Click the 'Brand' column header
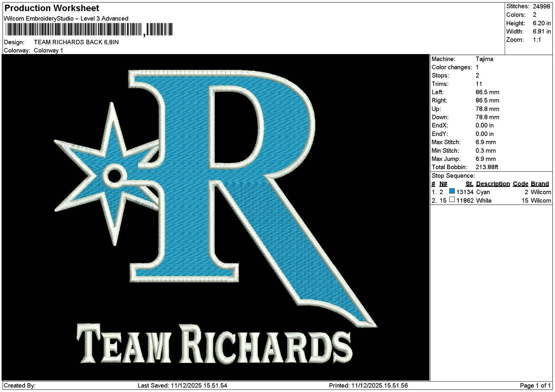The height and width of the screenshot is (392, 555). click(x=540, y=184)
